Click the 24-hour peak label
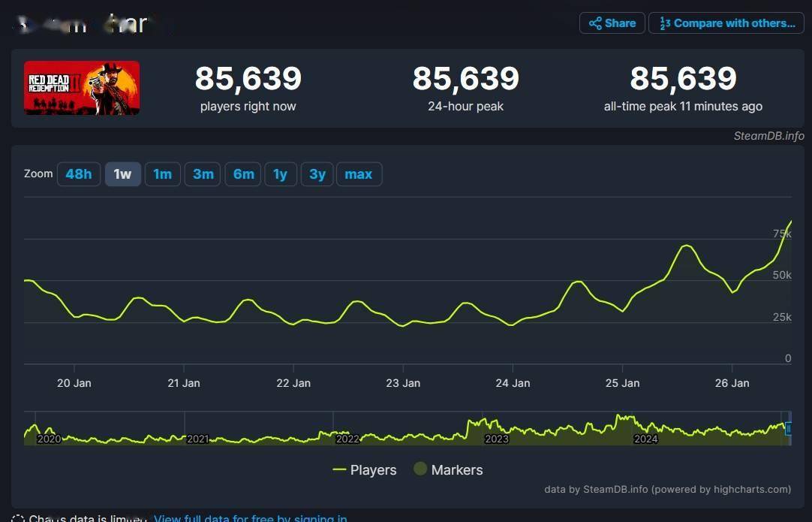This screenshot has width=812, height=522. 465,106
